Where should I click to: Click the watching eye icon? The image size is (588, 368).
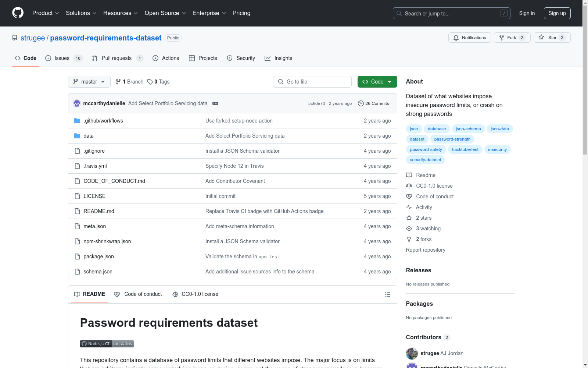point(409,229)
